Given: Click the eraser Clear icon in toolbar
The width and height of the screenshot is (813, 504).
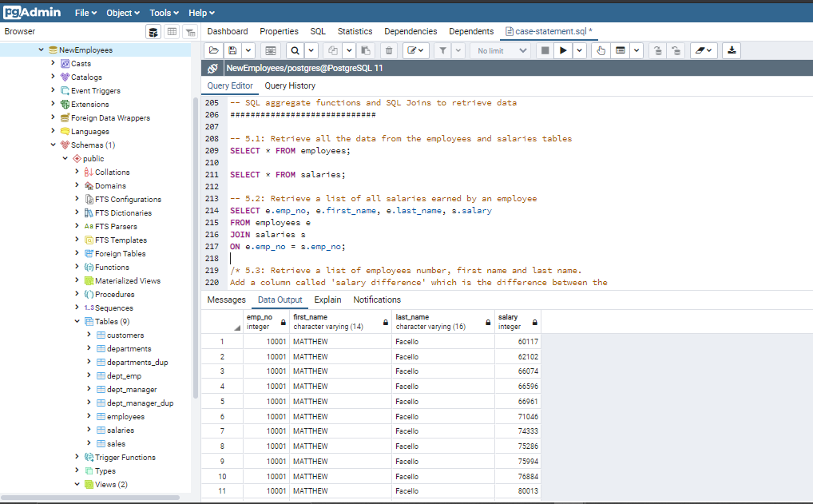Looking at the screenshot, I should 700,50.
